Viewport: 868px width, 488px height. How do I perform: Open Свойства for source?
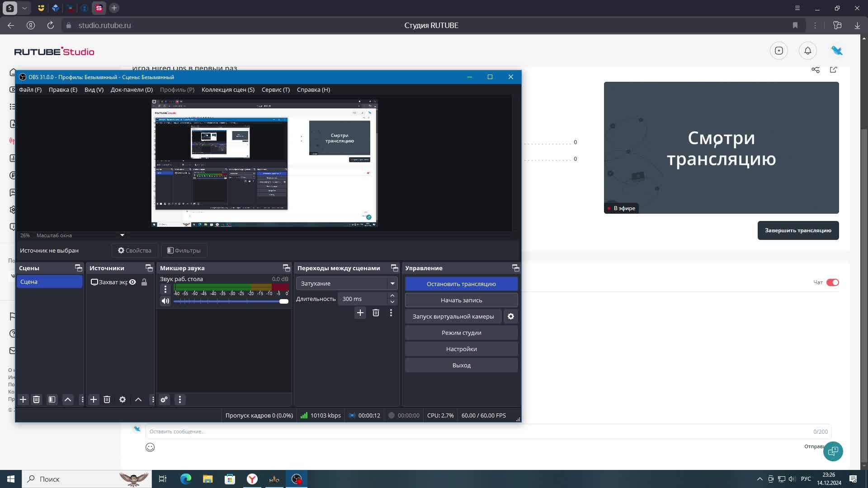(x=134, y=250)
